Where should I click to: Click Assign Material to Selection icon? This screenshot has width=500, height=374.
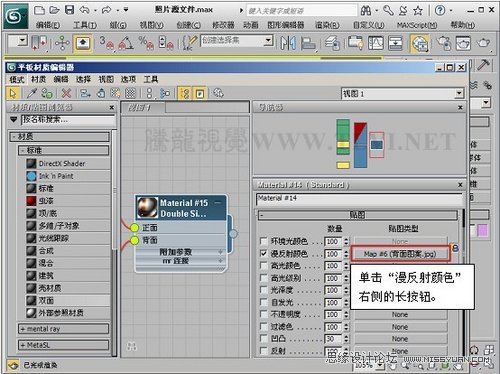click(47, 93)
